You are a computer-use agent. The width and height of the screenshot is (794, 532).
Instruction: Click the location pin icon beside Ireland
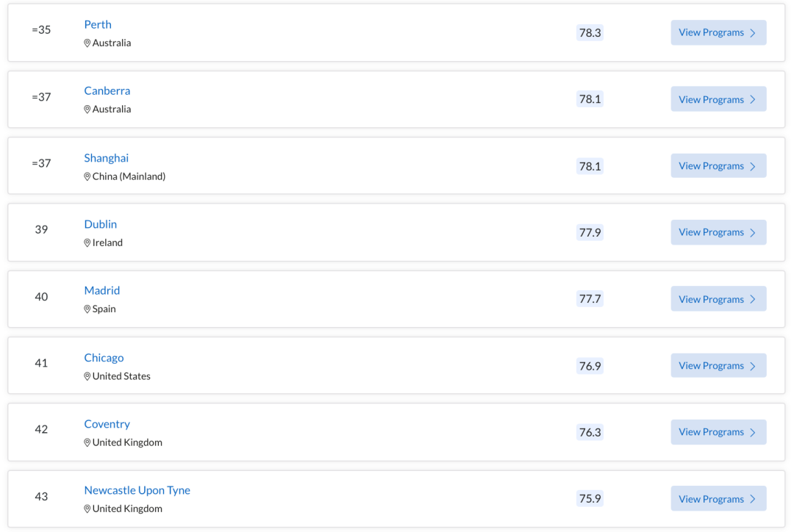[x=87, y=243]
